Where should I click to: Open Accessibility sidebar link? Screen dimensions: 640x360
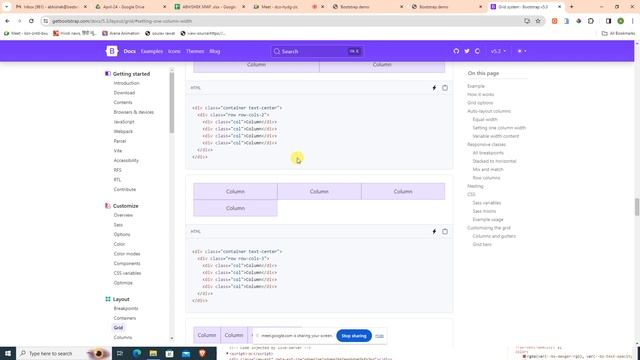[x=126, y=160]
